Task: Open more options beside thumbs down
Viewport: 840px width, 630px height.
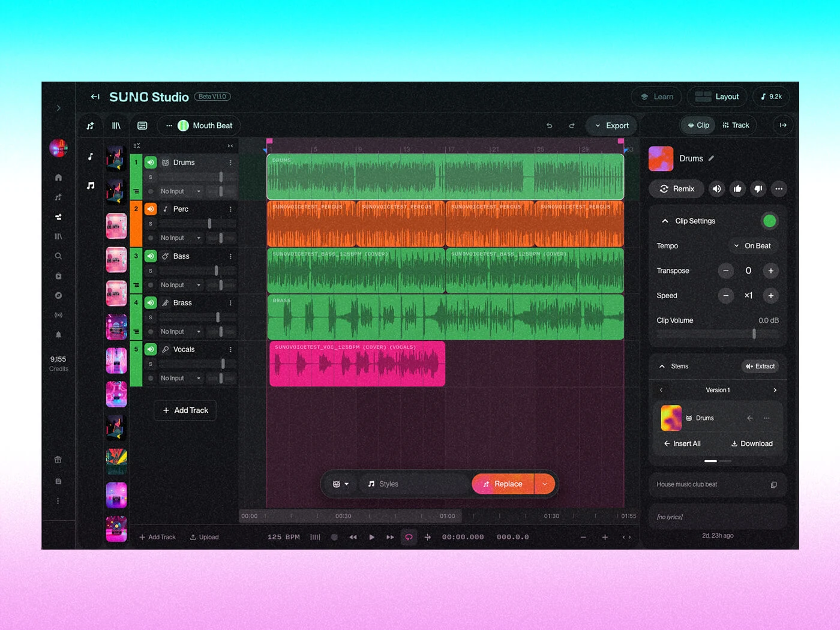Action: coord(779,189)
